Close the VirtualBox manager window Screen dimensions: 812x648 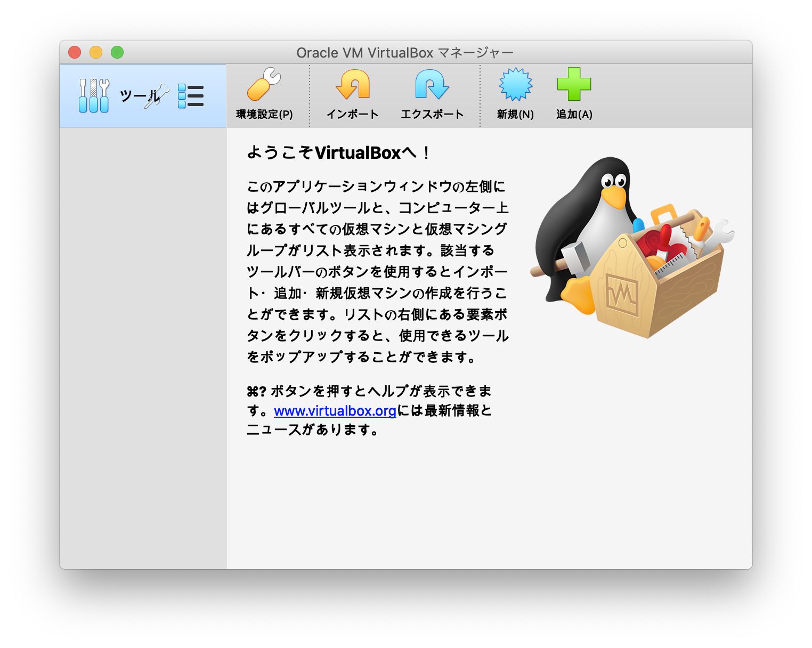[x=75, y=52]
